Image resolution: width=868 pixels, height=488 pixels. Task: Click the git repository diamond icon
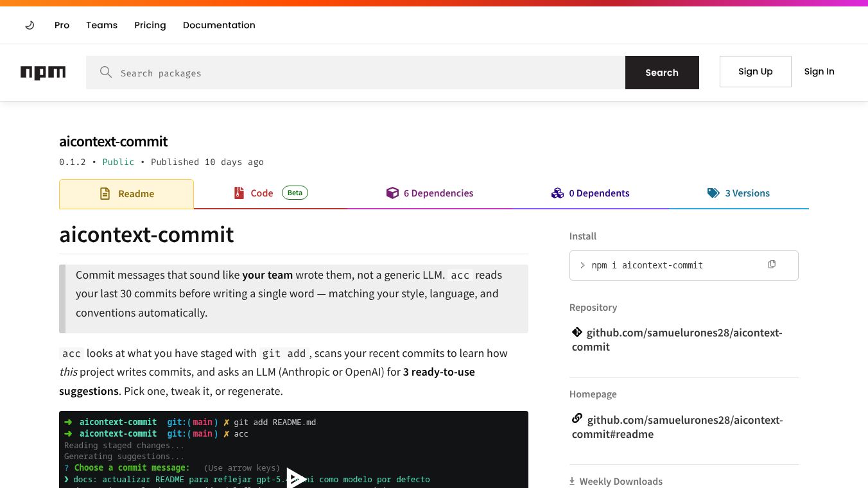click(577, 332)
